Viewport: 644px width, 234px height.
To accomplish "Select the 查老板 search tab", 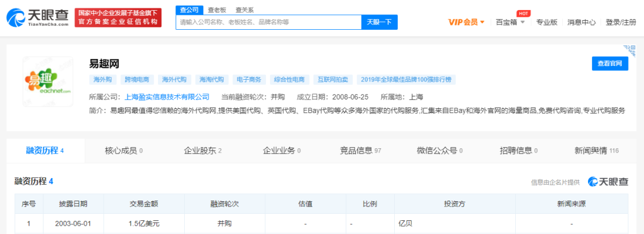I will pos(217,10).
